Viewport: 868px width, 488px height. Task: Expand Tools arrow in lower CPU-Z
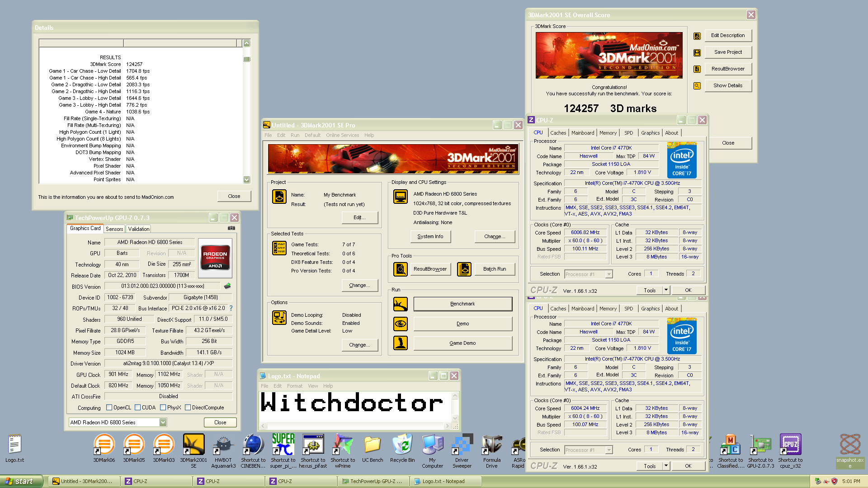coord(666,466)
